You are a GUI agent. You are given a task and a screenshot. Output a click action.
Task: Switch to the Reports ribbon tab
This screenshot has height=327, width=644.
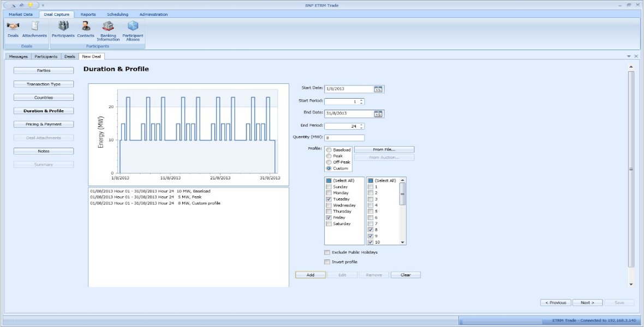click(x=88, y=14)
